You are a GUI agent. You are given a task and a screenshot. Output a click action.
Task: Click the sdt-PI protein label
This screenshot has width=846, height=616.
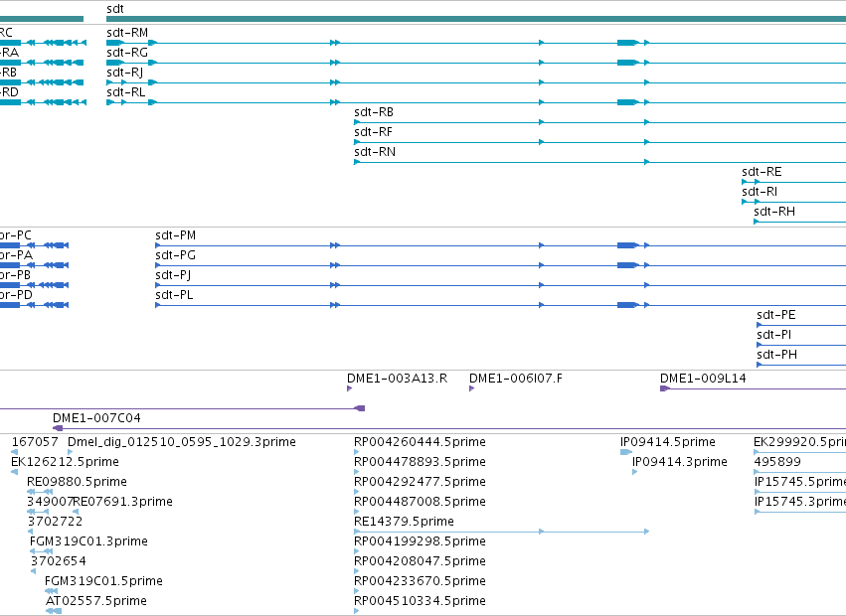pos(773,335)
